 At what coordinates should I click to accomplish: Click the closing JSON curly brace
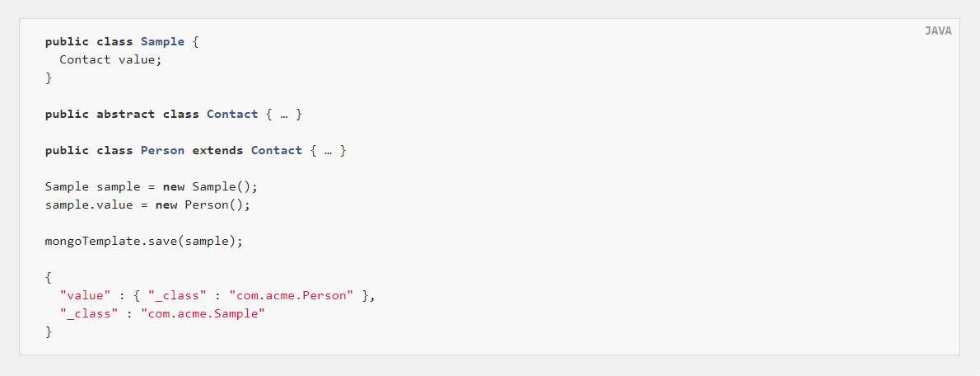pyautogui.click(x=49, y=332)
